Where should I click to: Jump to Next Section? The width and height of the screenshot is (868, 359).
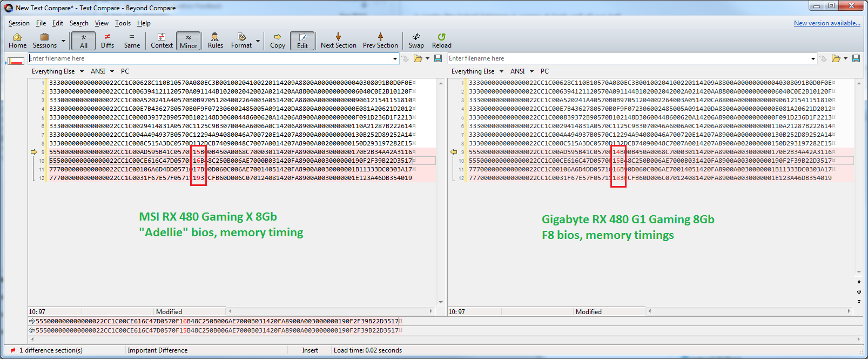coord(339,41)
